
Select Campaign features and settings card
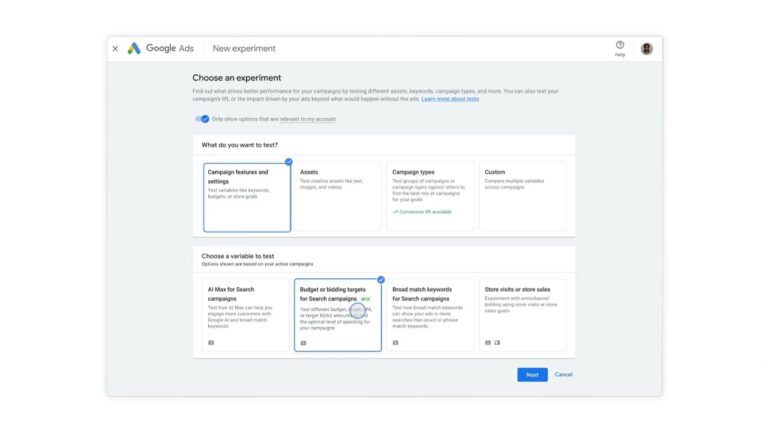pos(247,197)
